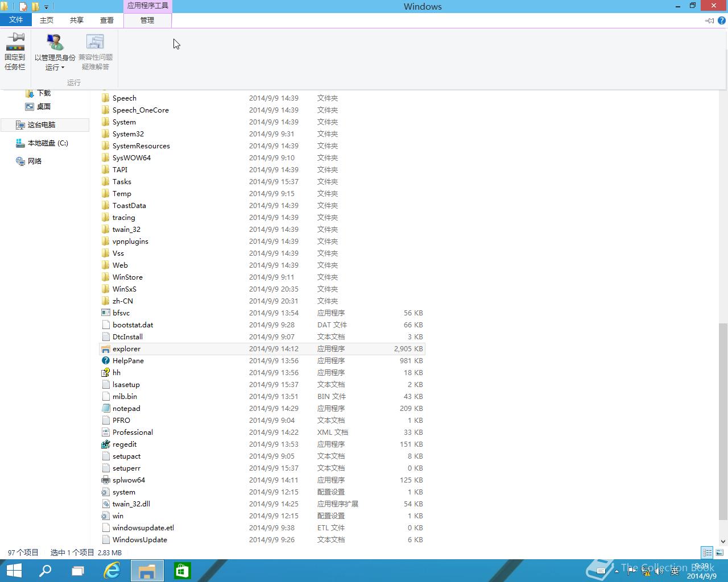The width and height of the screenshot is (728, 582).
Task: Select 这台电脑 in navigation pane
Action: (45, 124)
